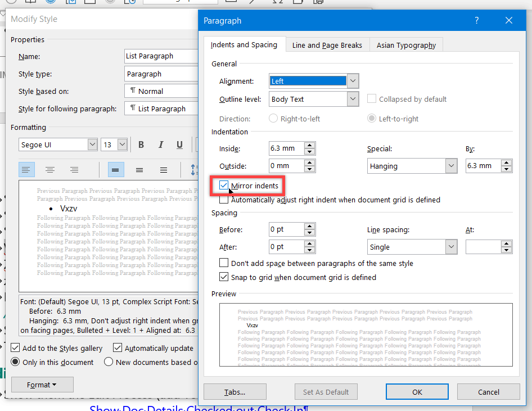Click the spacing Before field

(286, 229)
